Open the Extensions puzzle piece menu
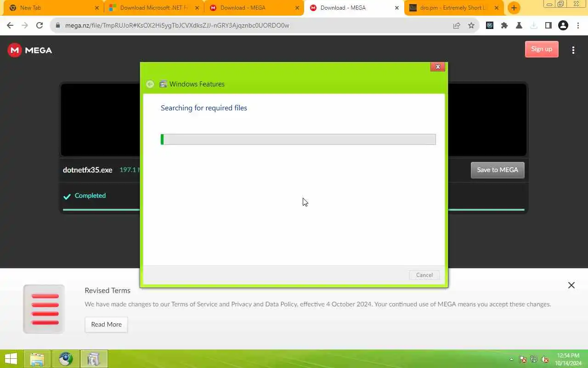588x368 pixels. click(x=504, y=26)
